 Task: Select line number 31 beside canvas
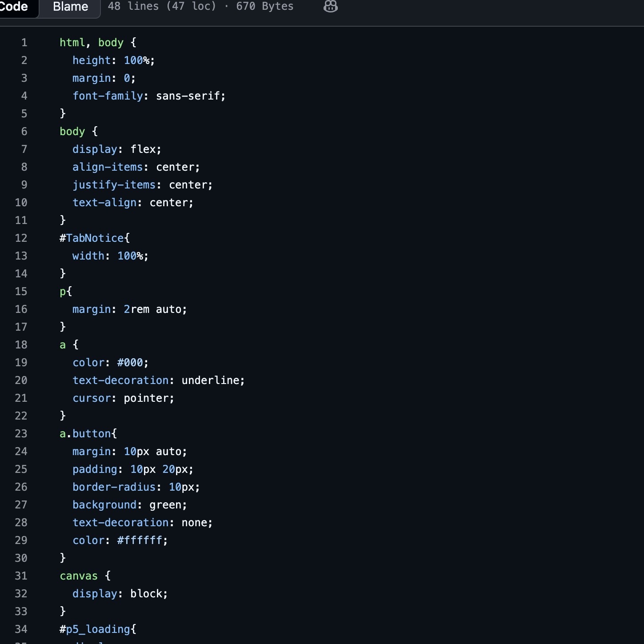(21, 576)
